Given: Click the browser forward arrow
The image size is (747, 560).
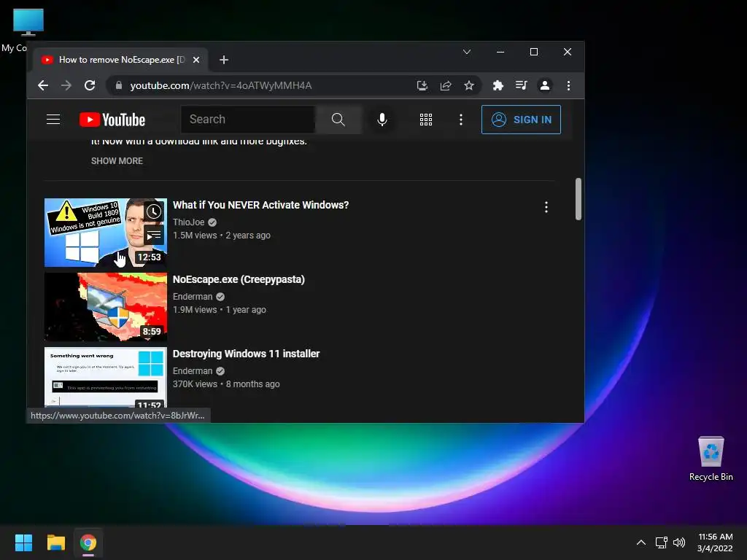Looking at the screenshot, I should (66, 85).
